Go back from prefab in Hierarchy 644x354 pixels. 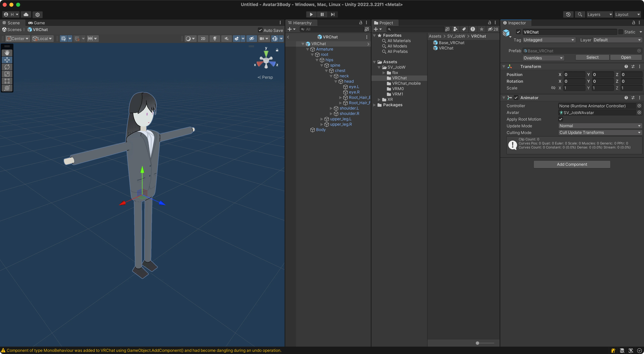point(288,37)
